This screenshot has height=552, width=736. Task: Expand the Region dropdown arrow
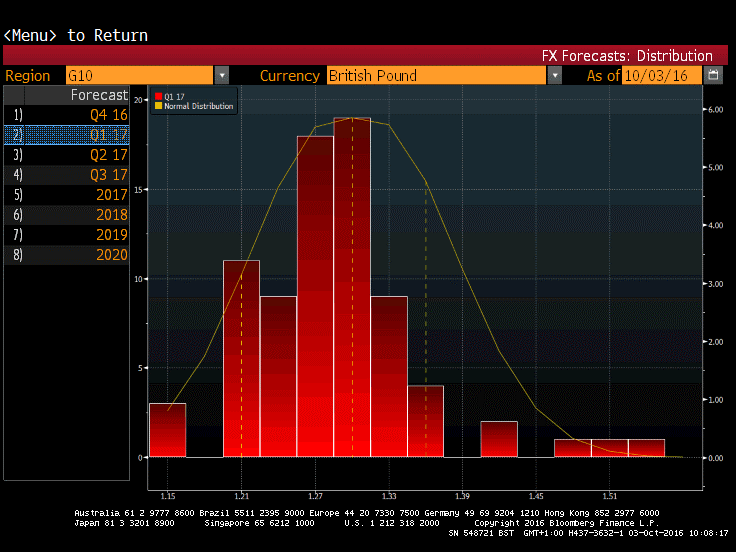tap(221, 75)
